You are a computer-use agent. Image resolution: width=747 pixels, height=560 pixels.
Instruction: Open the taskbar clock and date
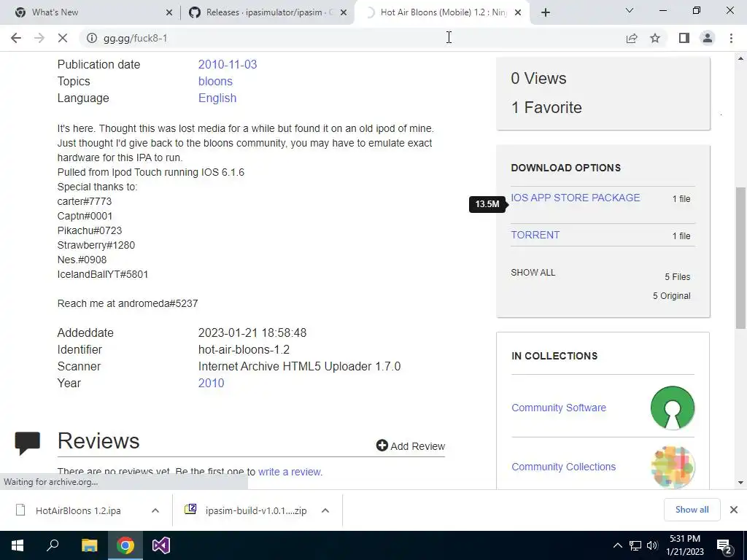click(684, 545)
